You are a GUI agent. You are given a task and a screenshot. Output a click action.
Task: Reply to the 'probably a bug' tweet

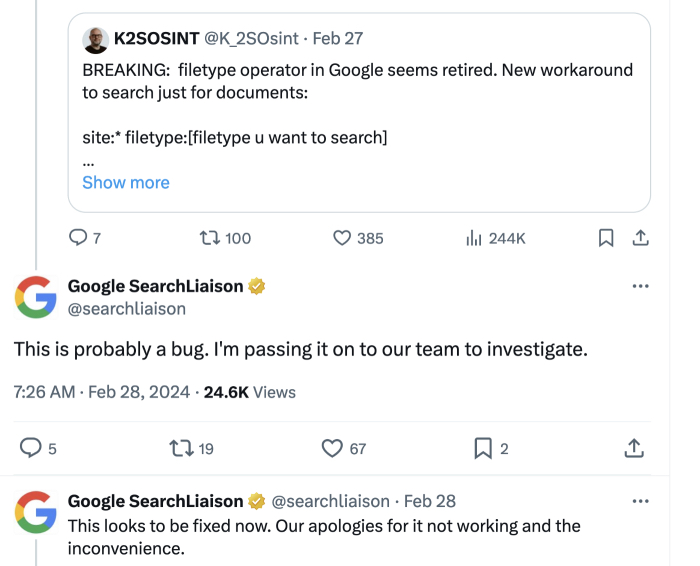(x=31, y=449)
